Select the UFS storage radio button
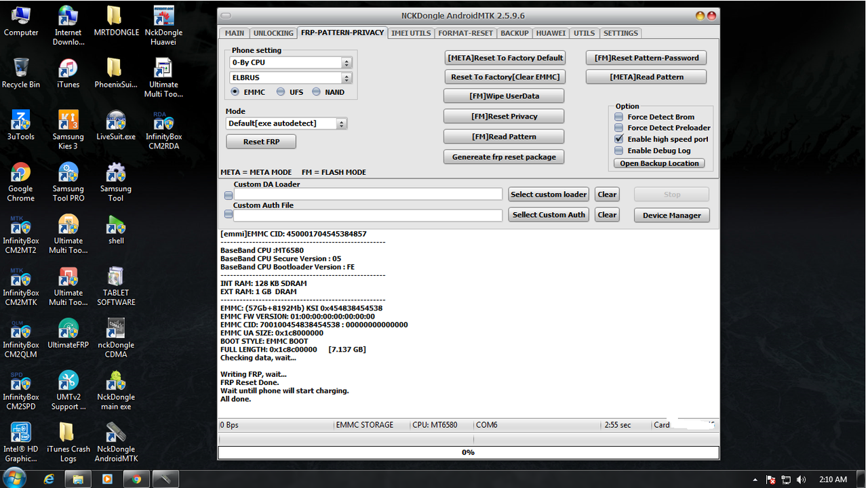The height and width of the screenshot is (488, 868). tap(281, 92)
